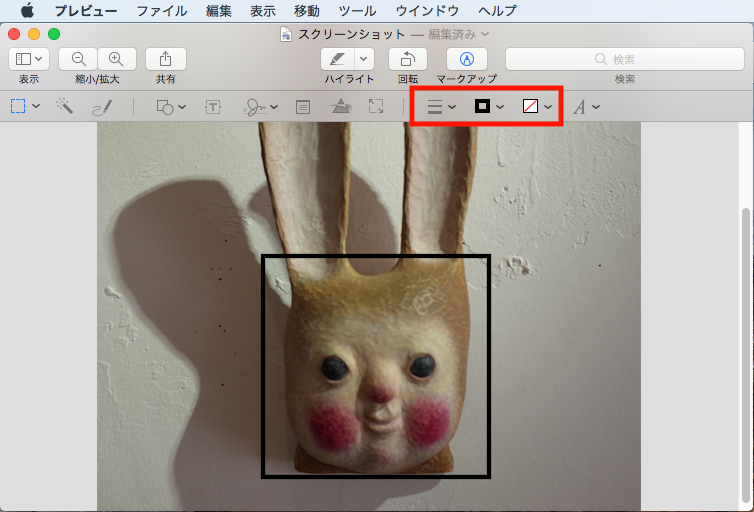The height and width of the screenshot is (512, 754).
Task: Toggle the highlight pen button
Action: click(338, 59)
